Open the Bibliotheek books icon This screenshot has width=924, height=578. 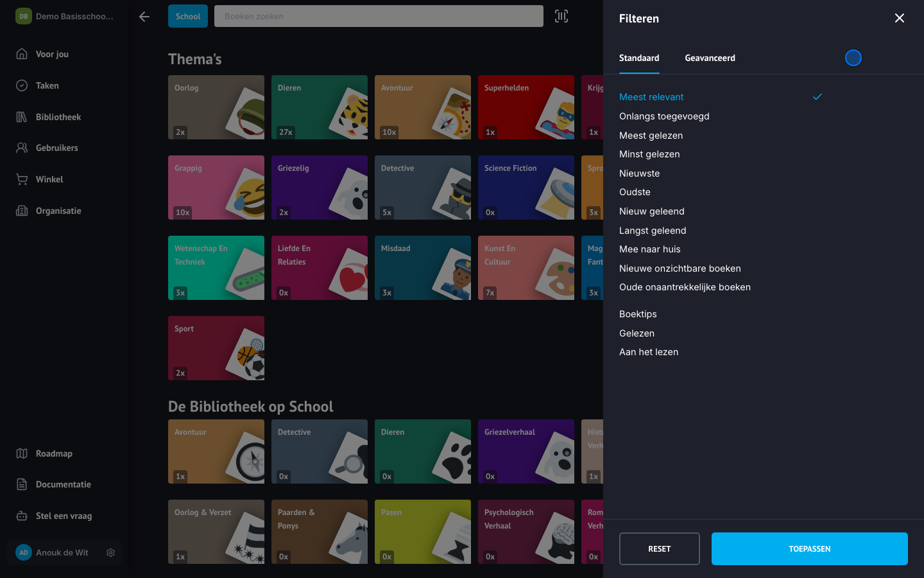[22, 117]
